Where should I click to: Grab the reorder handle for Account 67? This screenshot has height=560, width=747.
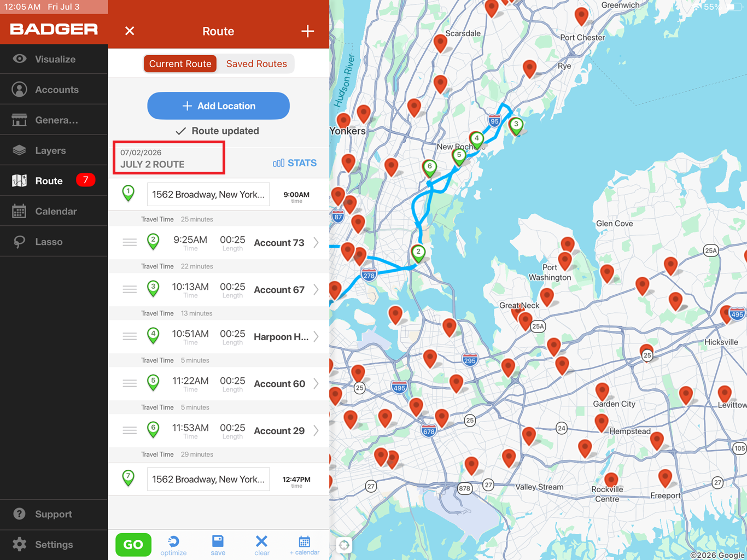click(130, 289)
